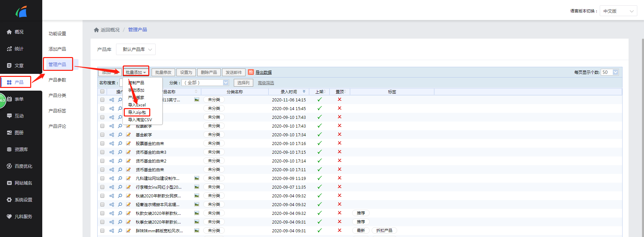
Task: Choose 导入zip包 from the dropdown menu
Action: click(137, 112)
